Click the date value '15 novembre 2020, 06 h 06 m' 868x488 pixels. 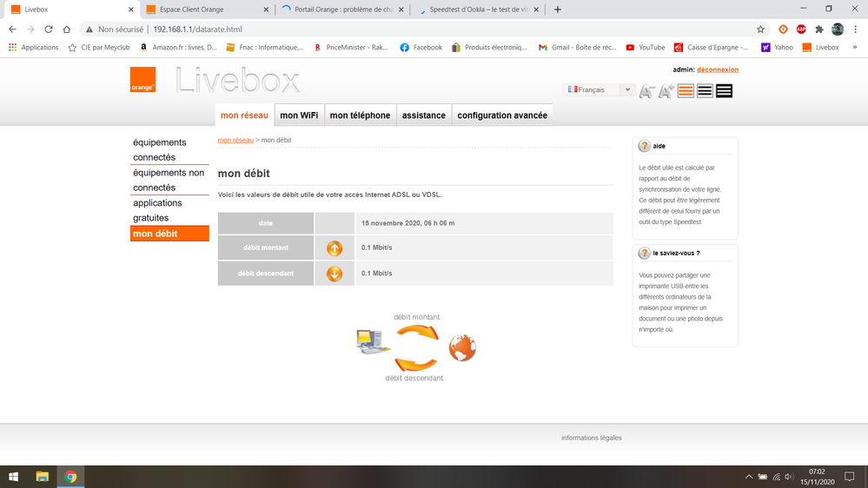coord(408,223)
